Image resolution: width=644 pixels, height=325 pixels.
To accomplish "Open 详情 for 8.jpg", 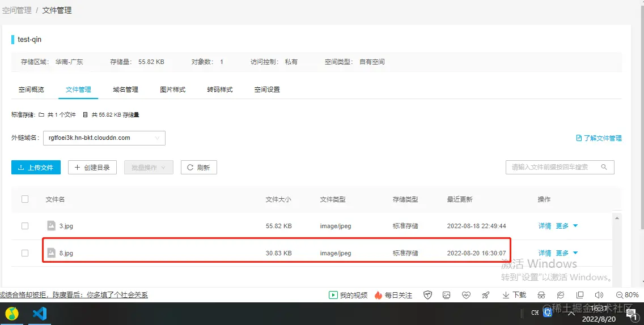I will 545,253.
